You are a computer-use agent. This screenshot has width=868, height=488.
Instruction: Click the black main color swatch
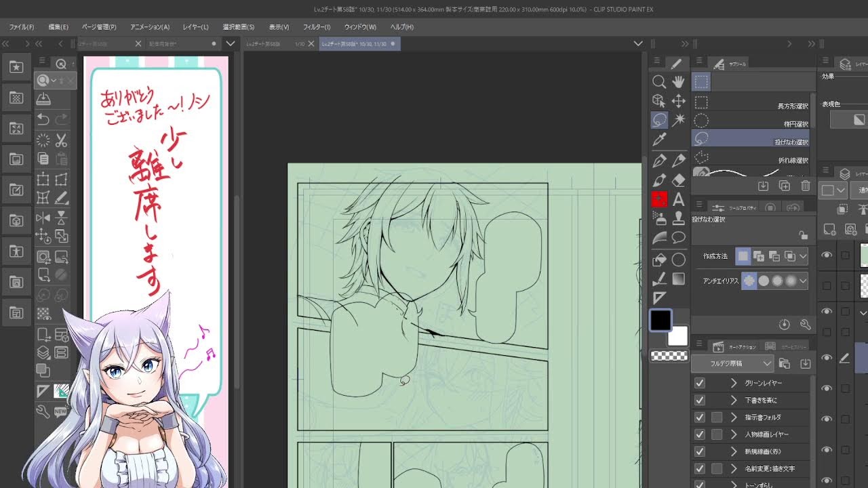(660, 320)
